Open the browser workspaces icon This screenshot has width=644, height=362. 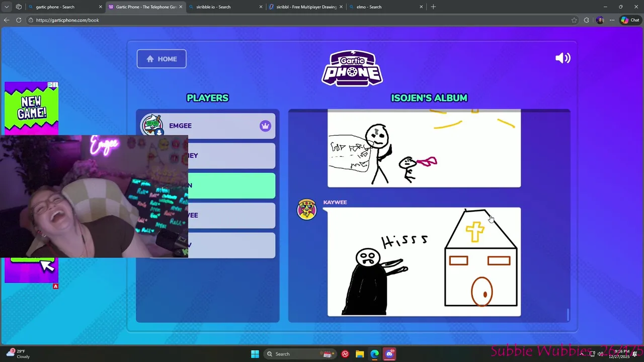tap(19, 7)
